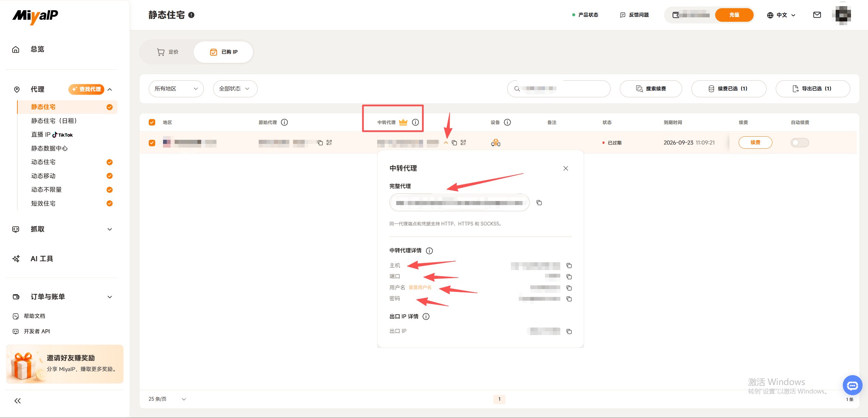Show info for 中转代理详情 section
868x418 pixels.
pos(430,251)
